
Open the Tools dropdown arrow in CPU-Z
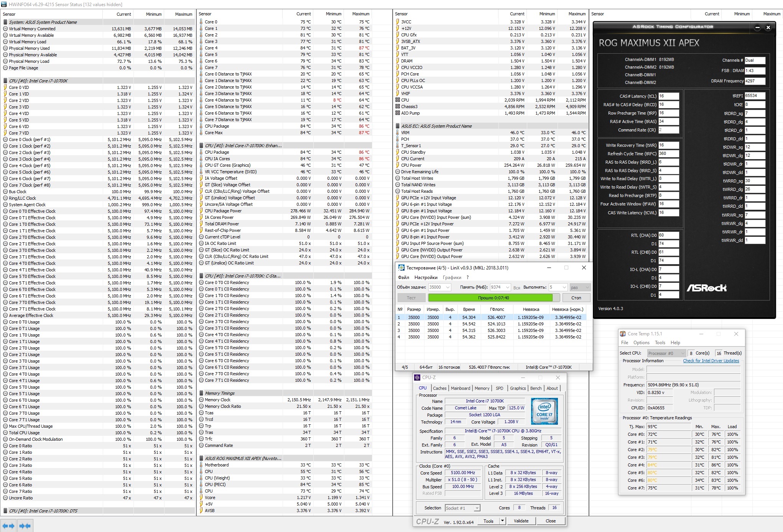point(502,521)
